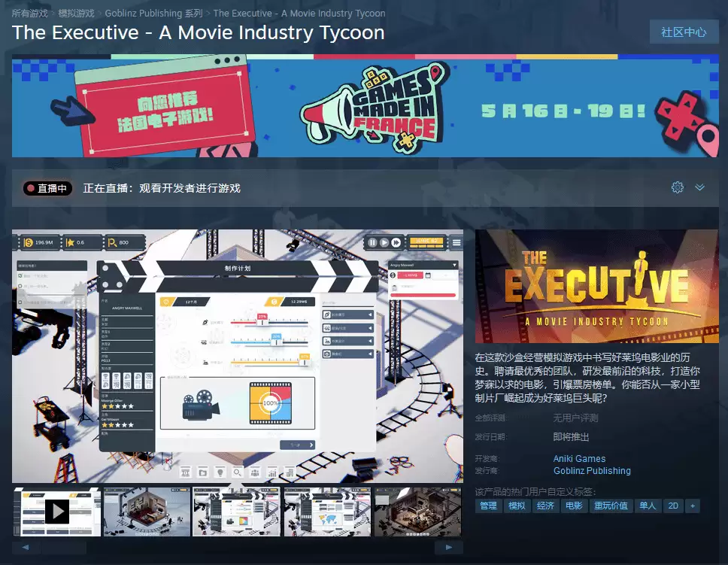The width and height of the screenshot is (728, 565).
Task: Select the 重玩价值 tag
Action: pos(610,506)
